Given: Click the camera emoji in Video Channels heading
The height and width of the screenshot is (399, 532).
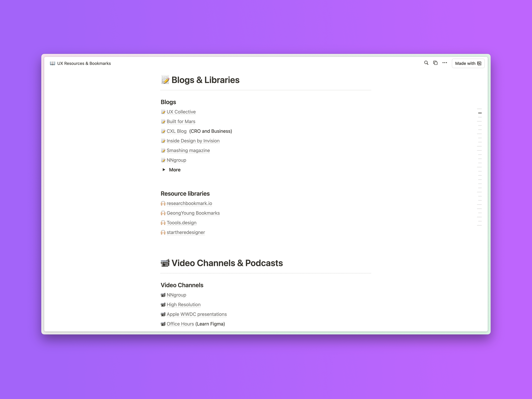Looking at the screenshot, I should point(165,263).
